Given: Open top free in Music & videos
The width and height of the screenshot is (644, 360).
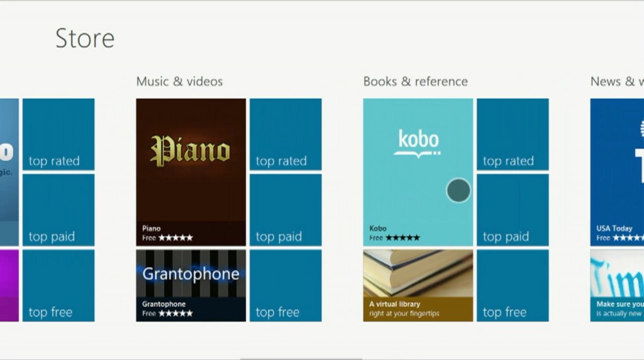Looking at the screenshot, I should pyautogui.click(x=286, y=286).
